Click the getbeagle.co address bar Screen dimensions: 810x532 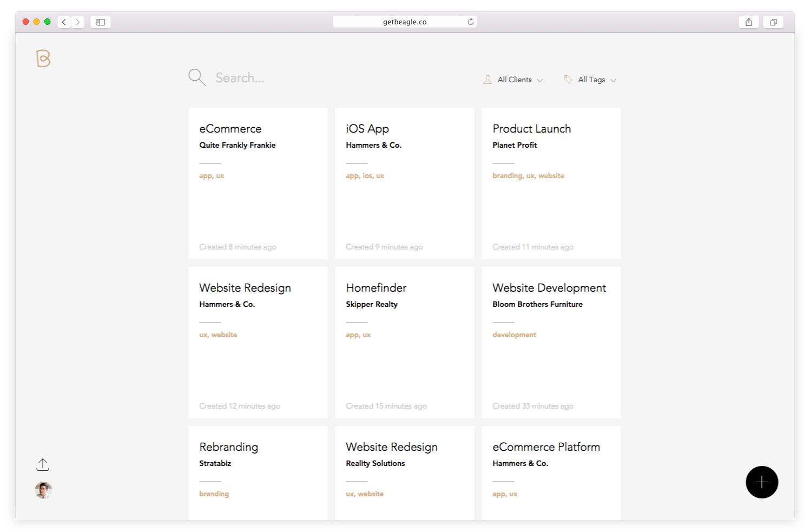point(405,22)
